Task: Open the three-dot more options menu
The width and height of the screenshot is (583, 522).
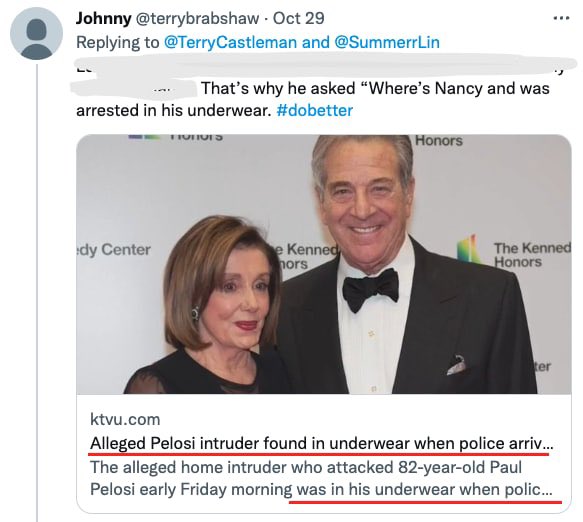Action: [561, 18]
